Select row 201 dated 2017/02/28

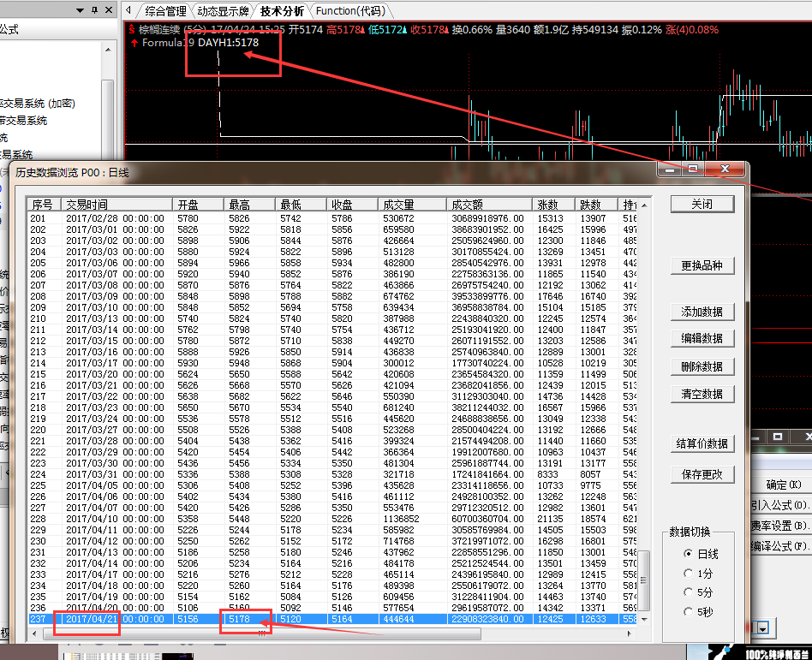(332, 218)
